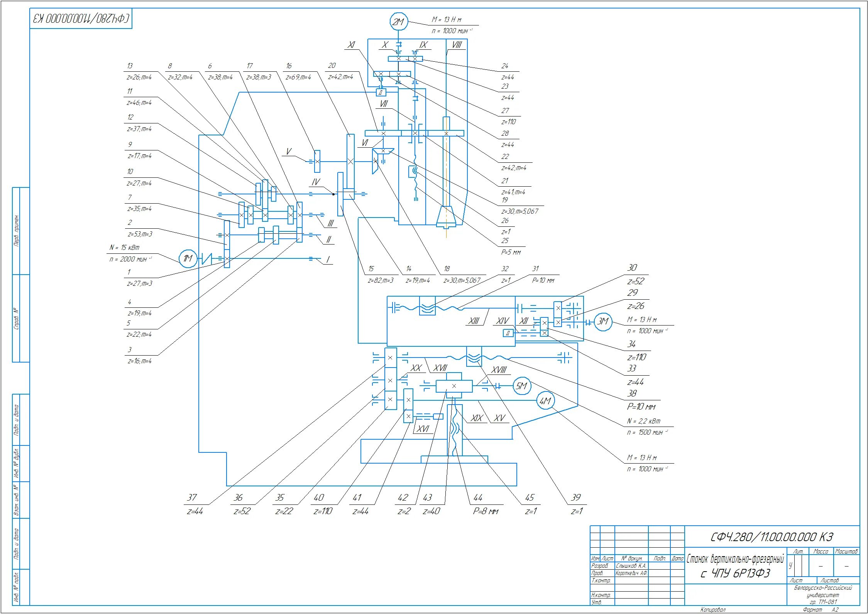The width and height of the screenshot is (868, 614).
Task: Click the 4M motor circle symbol
Action: pos(545,401)
